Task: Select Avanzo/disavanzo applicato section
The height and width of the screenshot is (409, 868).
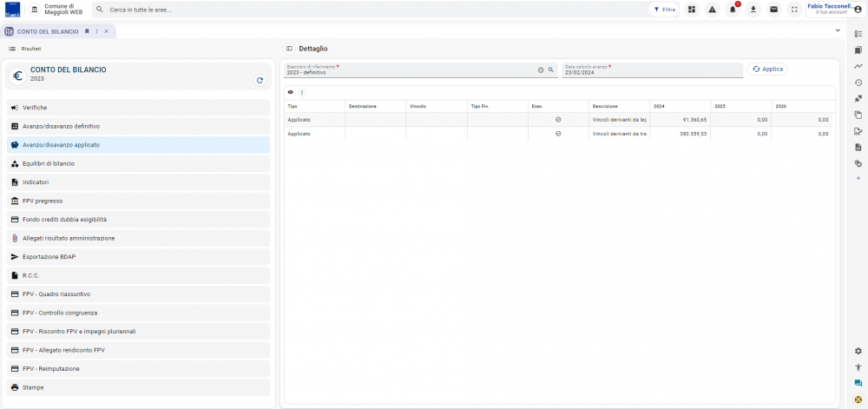Action: [138, 145]
